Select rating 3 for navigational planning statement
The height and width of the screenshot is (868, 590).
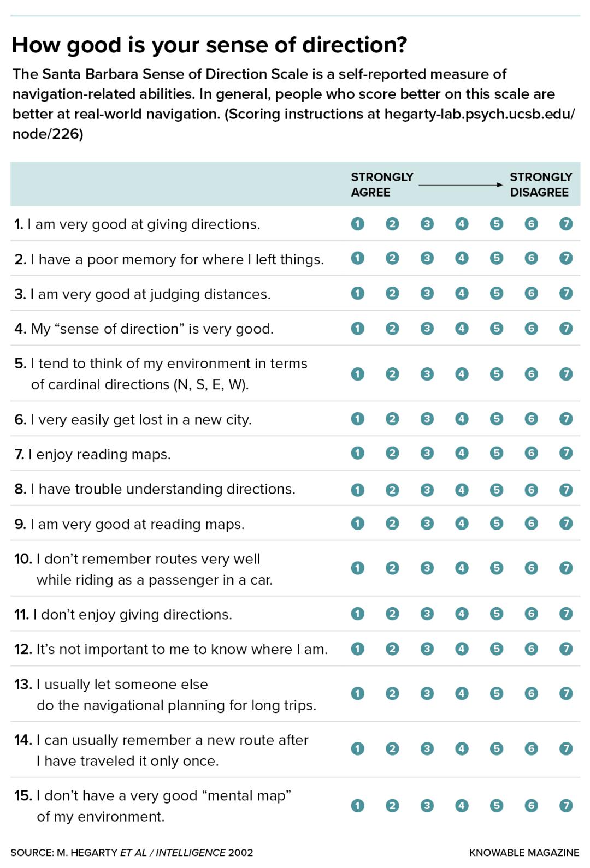tap(427, 693)
